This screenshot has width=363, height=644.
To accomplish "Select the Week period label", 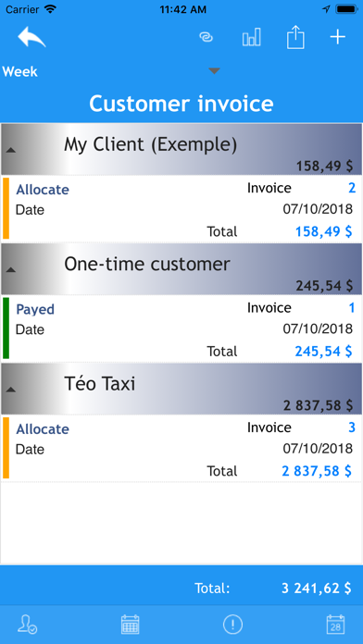I will (19, 71).
